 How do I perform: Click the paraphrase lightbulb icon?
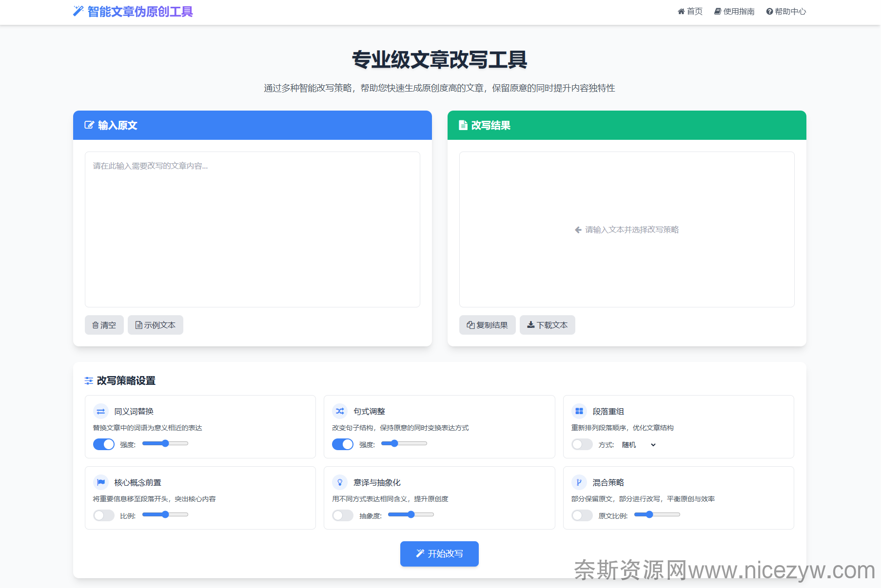coord(340,482)
